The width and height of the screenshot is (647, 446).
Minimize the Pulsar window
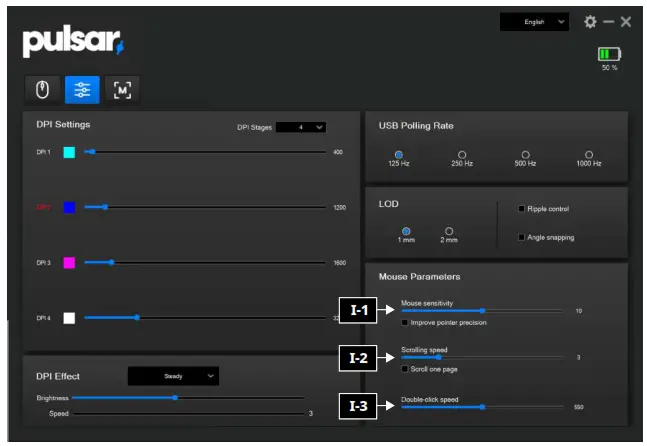pyautogui.click(x=609, y=22)
